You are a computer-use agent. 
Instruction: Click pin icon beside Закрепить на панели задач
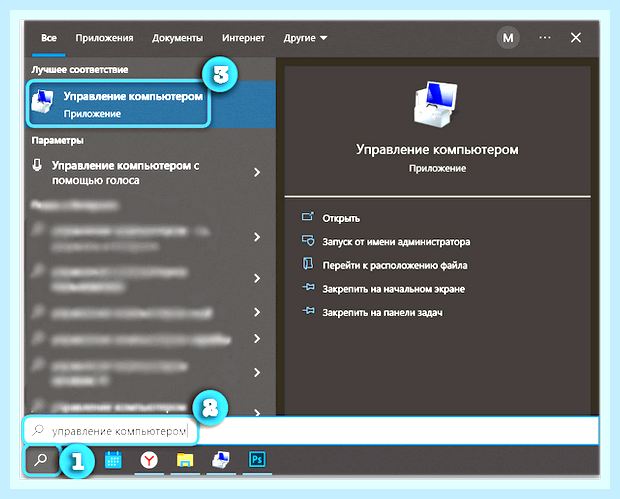pos(308,311)
